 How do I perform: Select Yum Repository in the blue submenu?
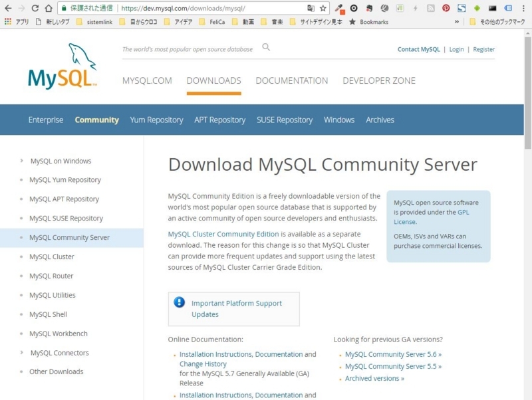[156, 120]
